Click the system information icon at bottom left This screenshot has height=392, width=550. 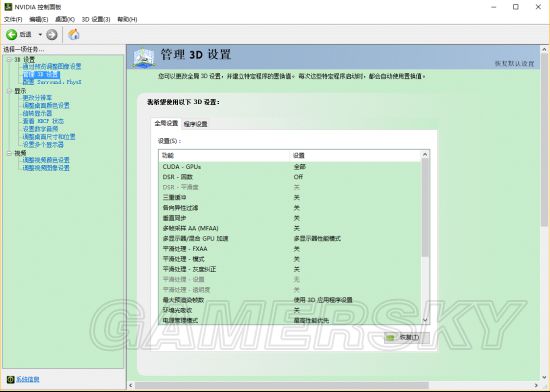[11, 379]
